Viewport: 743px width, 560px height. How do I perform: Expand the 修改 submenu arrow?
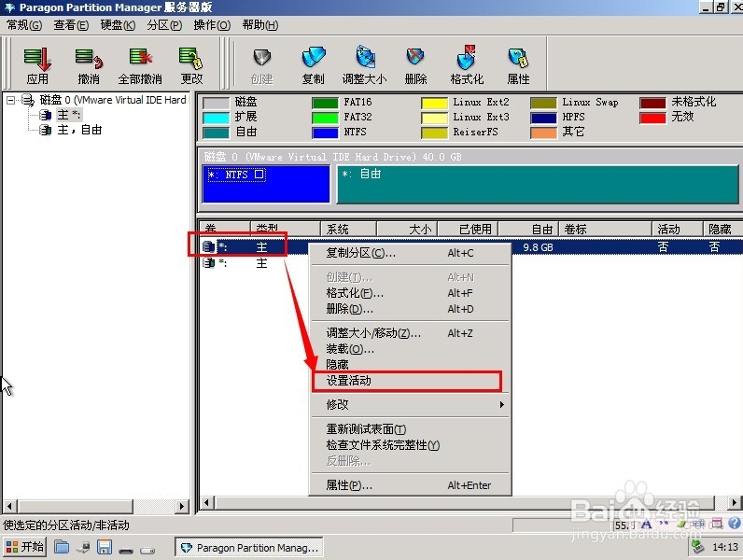(x=501, y=405)
